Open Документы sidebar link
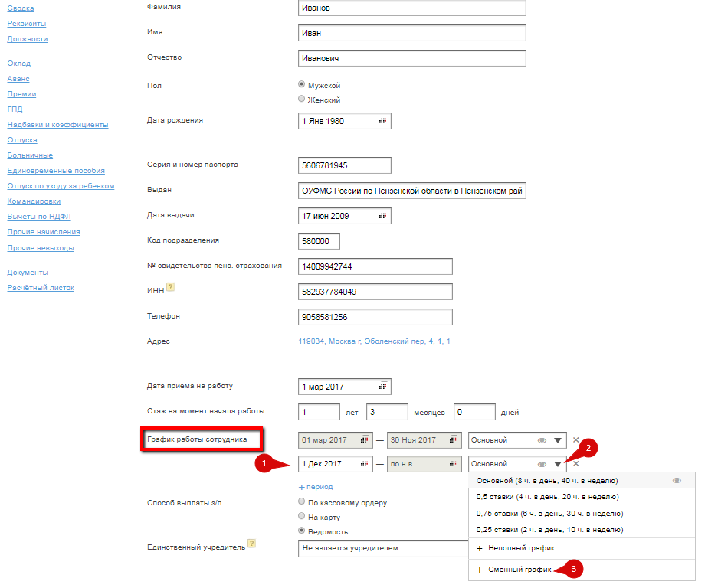The height and width of the screenshot is (588, 708). (x=28, y=273)
